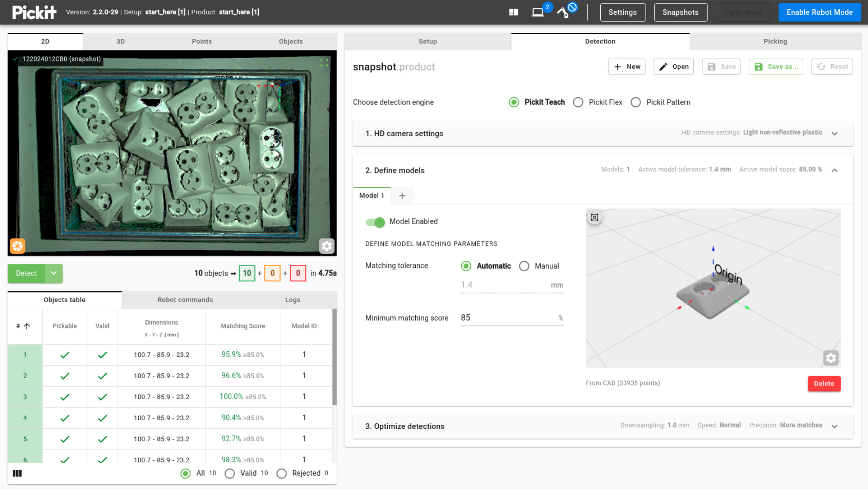Click the 96.6% matching score cell
This screenshot has height=489, width=868.
[x=243, y=376]
